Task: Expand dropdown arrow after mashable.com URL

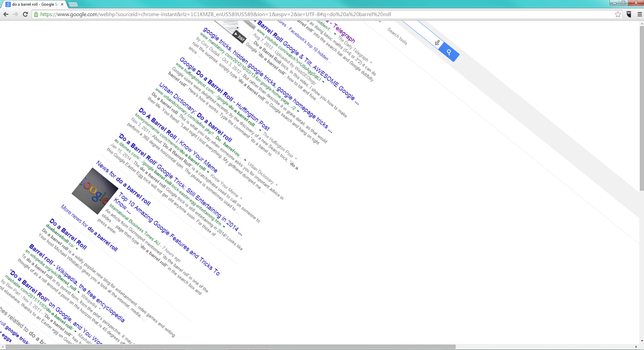Action: [75, 331]
